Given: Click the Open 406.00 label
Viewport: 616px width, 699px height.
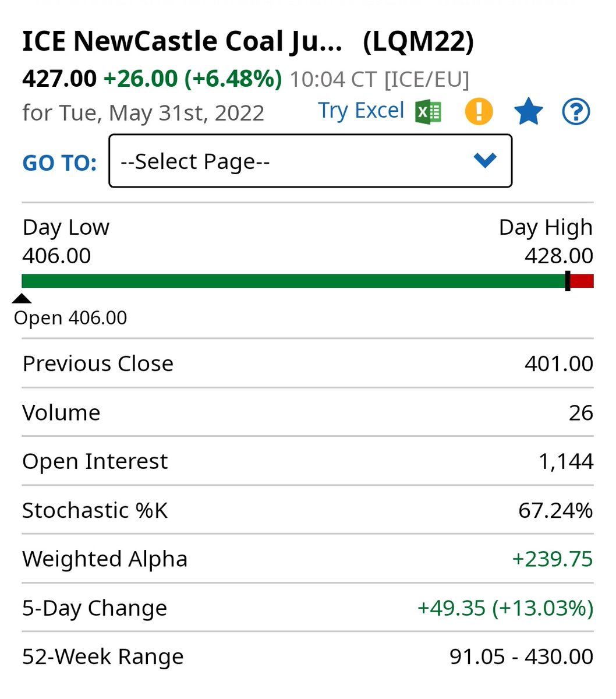Looking at the screenshot, I should [70, 318].
